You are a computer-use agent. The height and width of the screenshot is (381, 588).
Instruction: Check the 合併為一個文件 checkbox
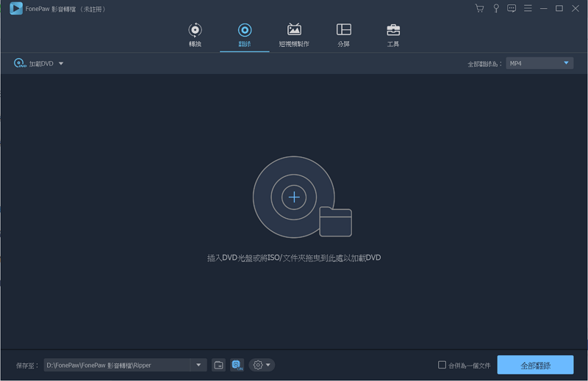click(x=442, y=365)
